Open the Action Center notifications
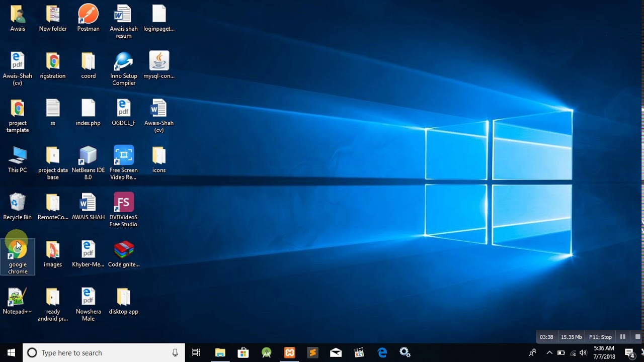This screenshot has height=362, width=644. pos(629,353)
